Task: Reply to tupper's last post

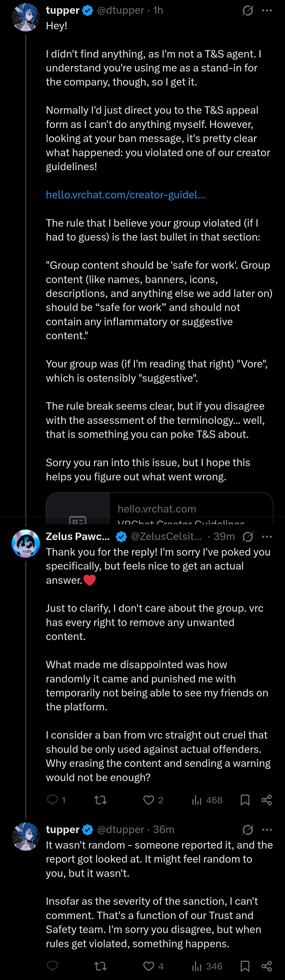Action: coord(52,966)
